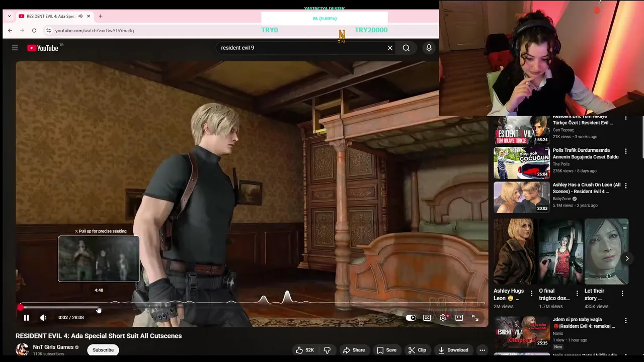Viewport: 644px width, 362px height.
Task: Open more actions menu below video
Action: 482,350
